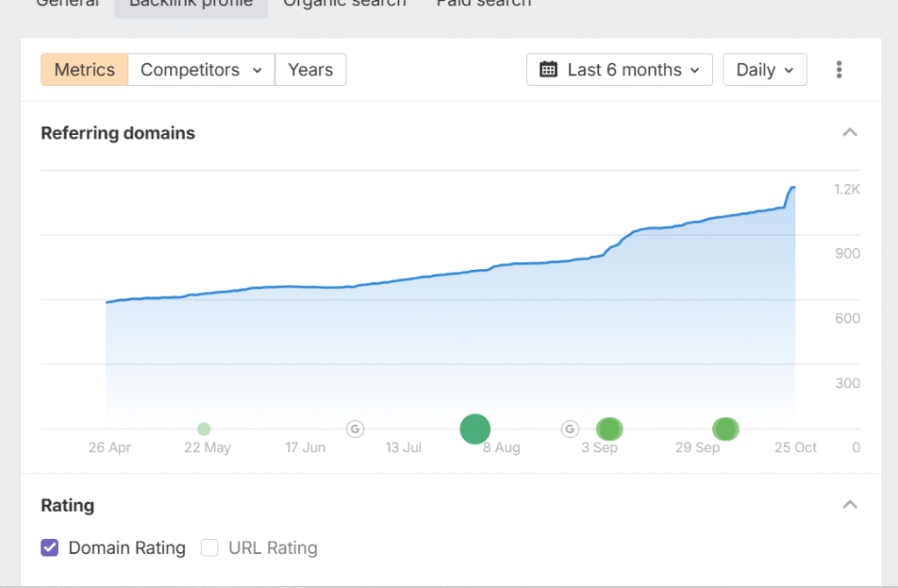Collapse the Rating section
Image resolution: width=898 pixels, height=588 pixels.
tap(849, 506)
